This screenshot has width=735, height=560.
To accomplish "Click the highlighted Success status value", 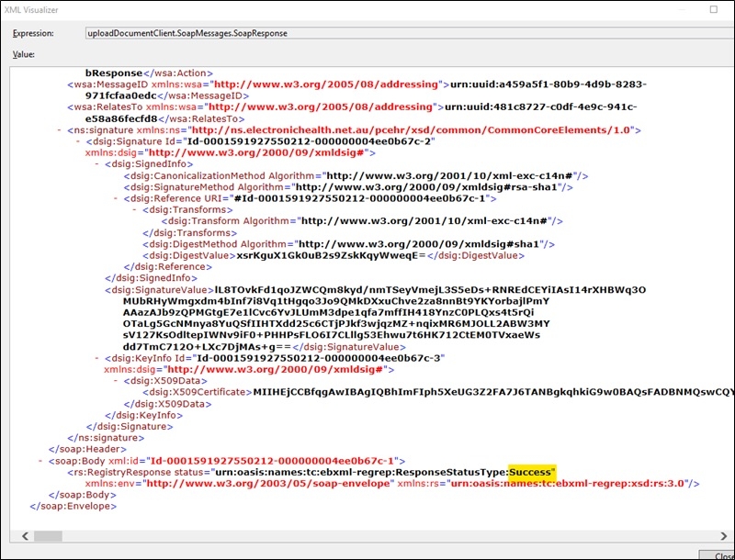I will click(x=530, y=471).
